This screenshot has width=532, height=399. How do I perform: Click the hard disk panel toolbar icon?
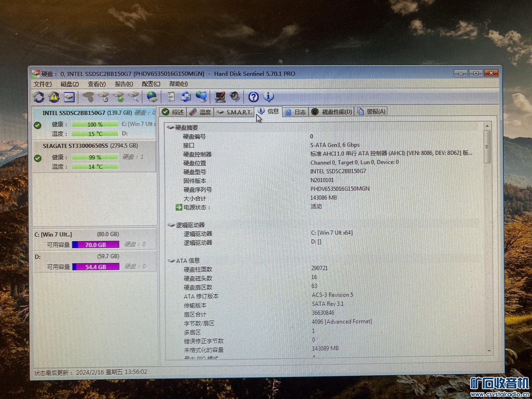pyautogui.click(x=69, y=97)
